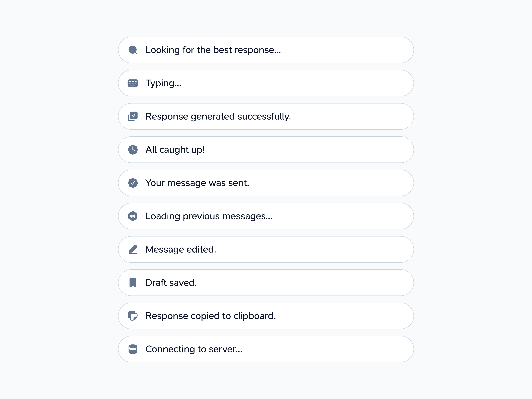This screenshot has width=532, height=399.
Task: Select the "Looking for the best response..." text
Action: [213, 50]
